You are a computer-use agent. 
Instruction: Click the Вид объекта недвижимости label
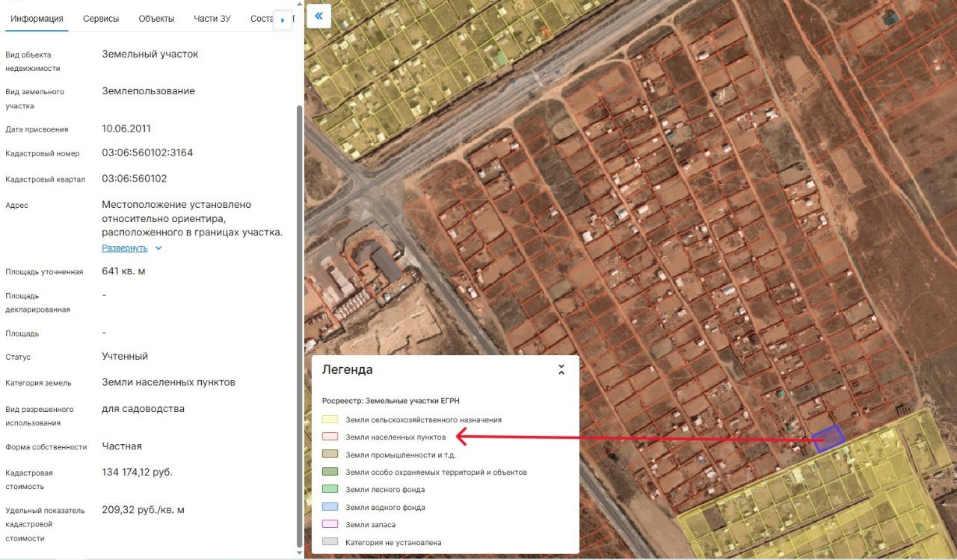[x=33, y=61]
